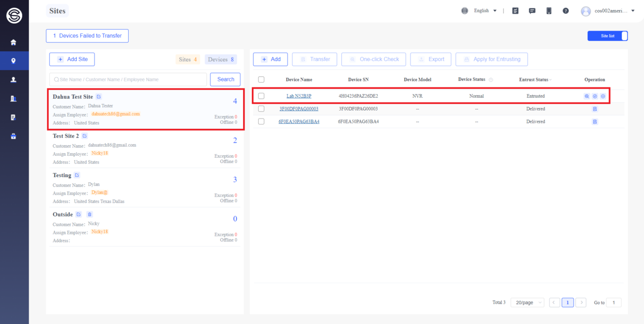
Task: Go to the Home icon in sidebar
Action: click(13, 42)
